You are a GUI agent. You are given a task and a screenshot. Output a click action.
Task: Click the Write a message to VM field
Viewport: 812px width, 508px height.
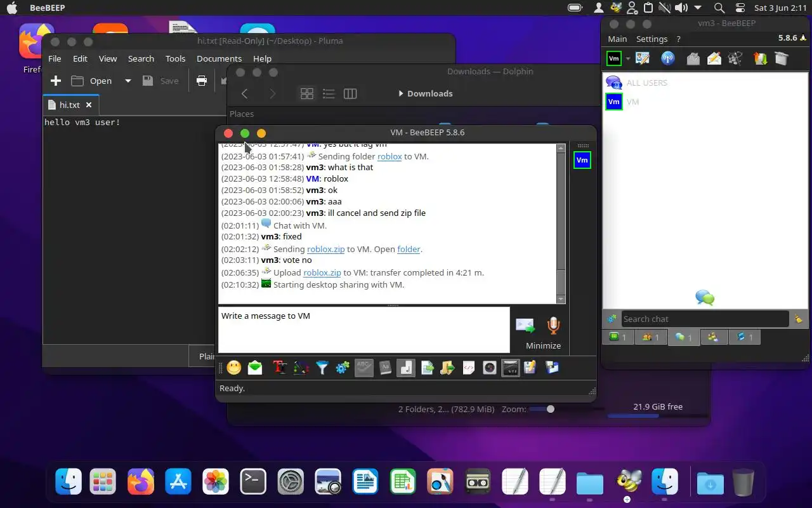click(x=364, y=330)
